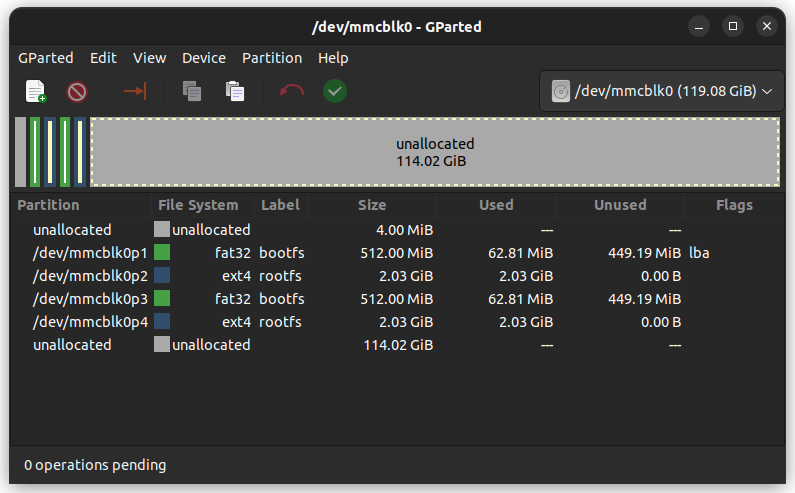The height and width of the screenshot is (493, 795).
Task: Open the View menu
Action: [150, 58]
